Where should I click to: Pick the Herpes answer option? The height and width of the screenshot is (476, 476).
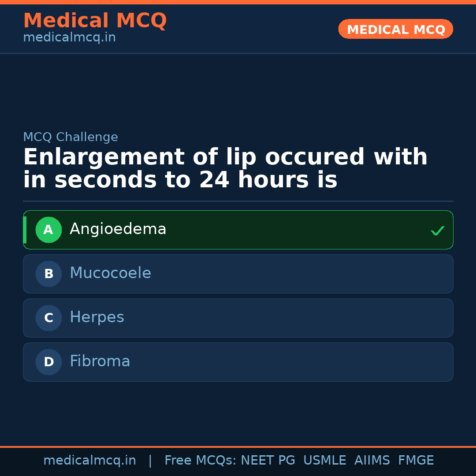238,318
